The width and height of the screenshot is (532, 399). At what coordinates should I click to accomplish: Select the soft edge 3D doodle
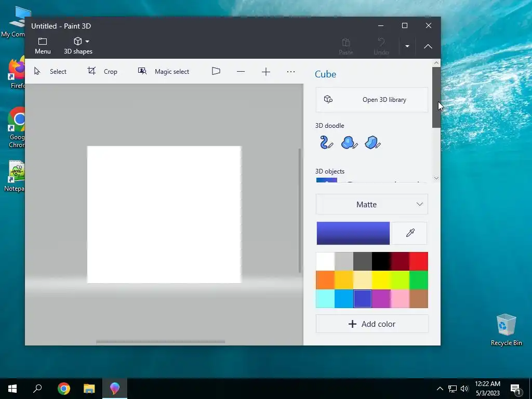coord(349,142)
